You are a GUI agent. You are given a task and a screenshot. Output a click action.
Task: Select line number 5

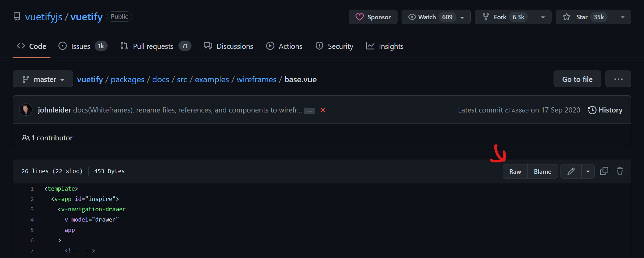[32, 230]
